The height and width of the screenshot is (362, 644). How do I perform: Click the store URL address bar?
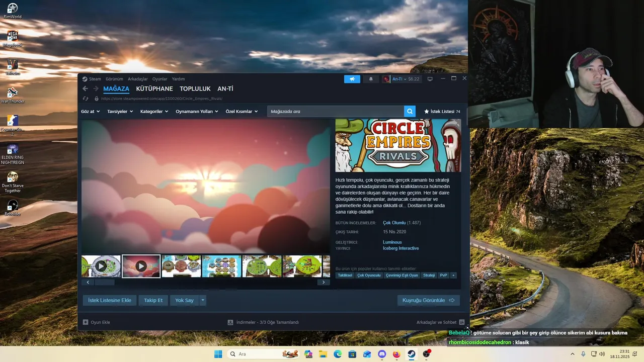pos(162,99)
